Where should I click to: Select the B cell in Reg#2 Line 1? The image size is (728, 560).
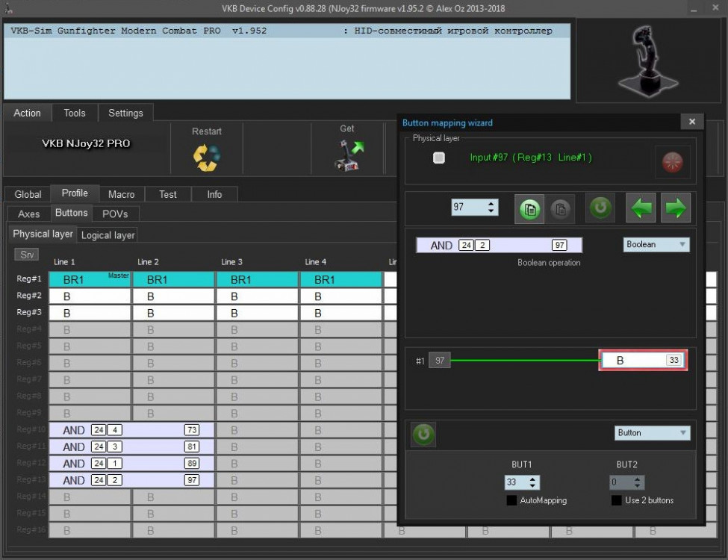[90, 296]
